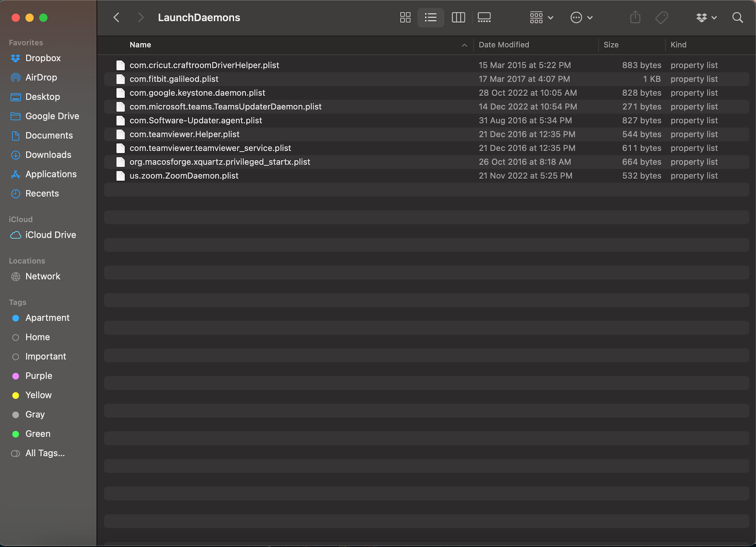Go back to previous folder

(x=117, y=18)
